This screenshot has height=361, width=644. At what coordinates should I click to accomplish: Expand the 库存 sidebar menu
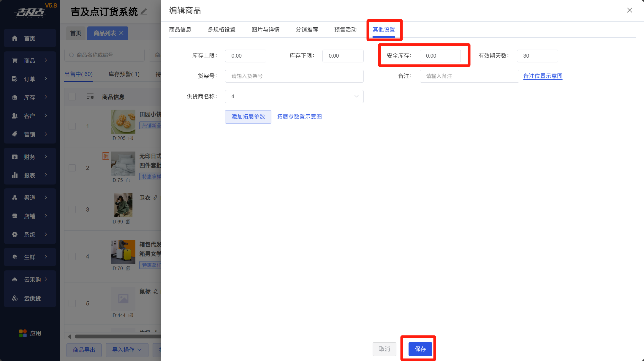coord(30,97)
